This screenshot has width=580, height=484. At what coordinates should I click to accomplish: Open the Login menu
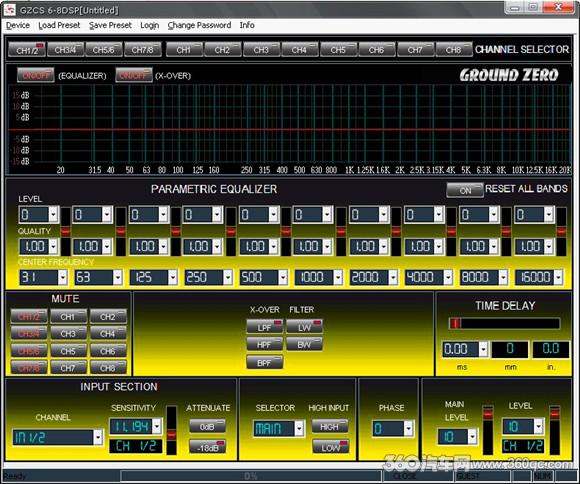pyautogui.click(x=149, y=25)
